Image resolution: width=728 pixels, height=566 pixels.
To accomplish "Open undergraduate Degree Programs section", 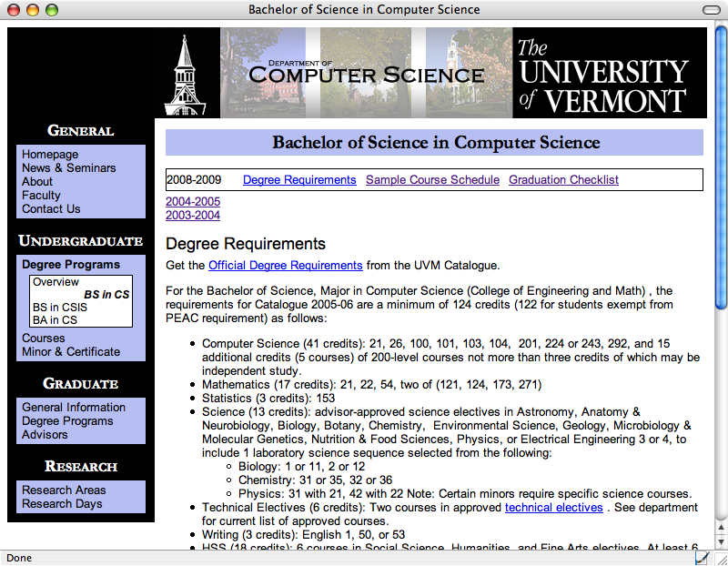I will click(x=71, y=264).
